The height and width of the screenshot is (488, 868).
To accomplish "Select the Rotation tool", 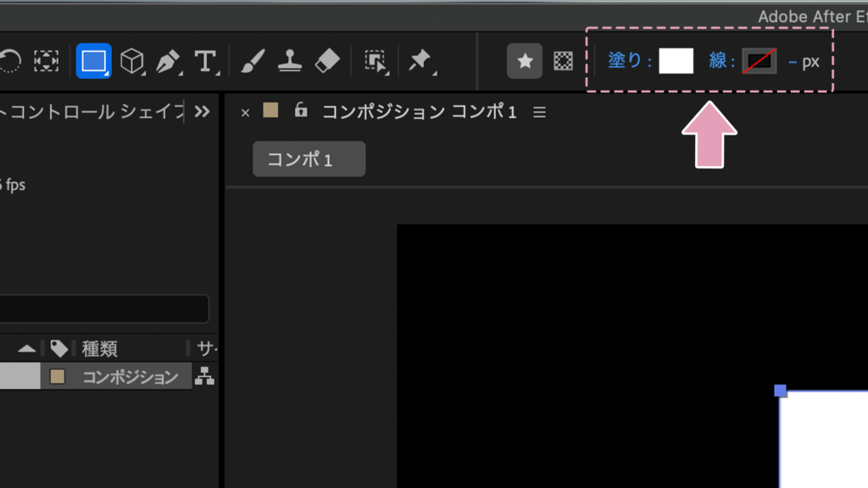I will pos(9,61).
